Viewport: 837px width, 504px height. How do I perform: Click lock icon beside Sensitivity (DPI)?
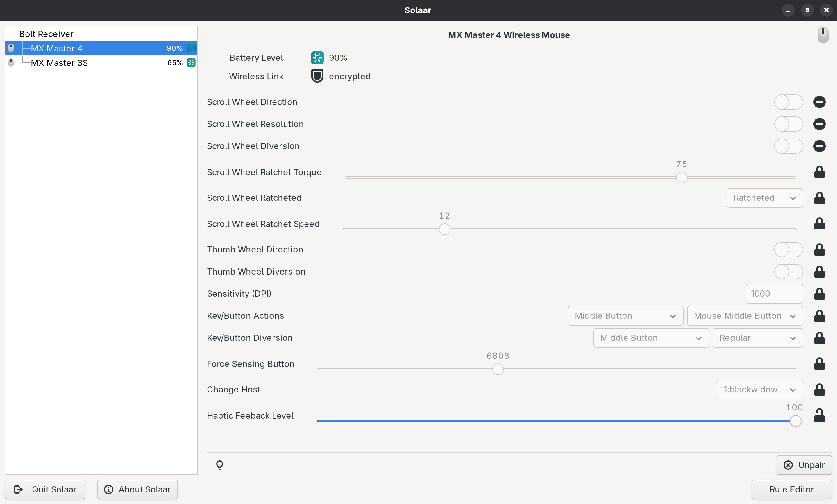coord(819,294)
